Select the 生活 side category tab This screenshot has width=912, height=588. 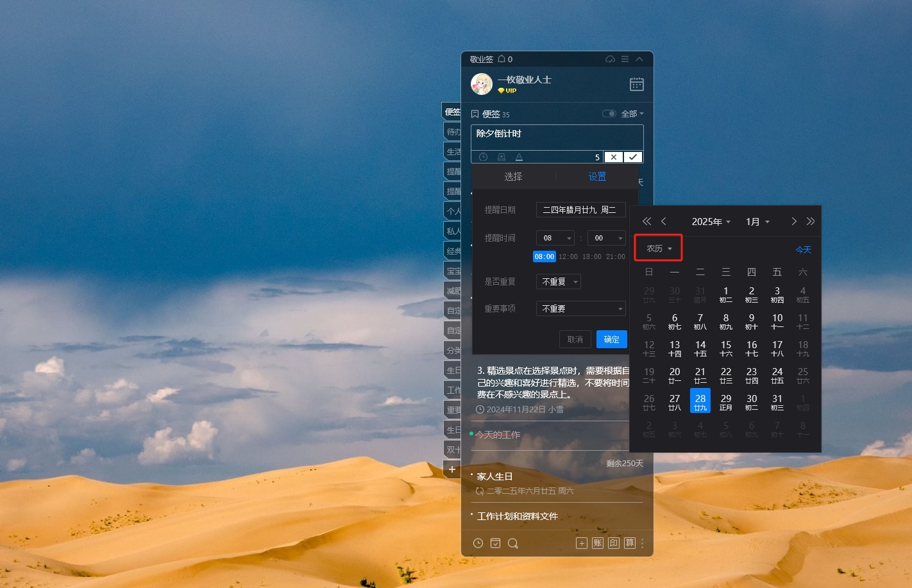[452, 151]
